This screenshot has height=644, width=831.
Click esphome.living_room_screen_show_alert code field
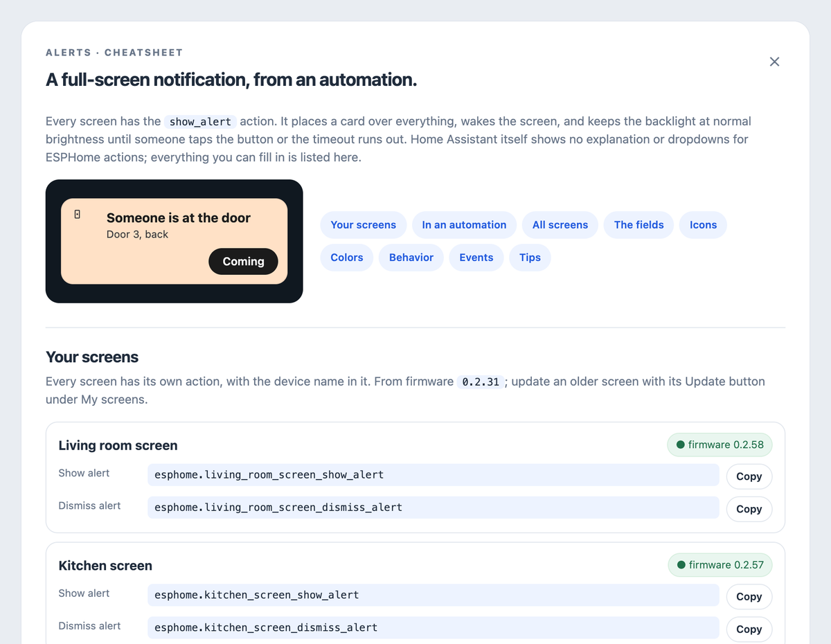click(434, 475)
